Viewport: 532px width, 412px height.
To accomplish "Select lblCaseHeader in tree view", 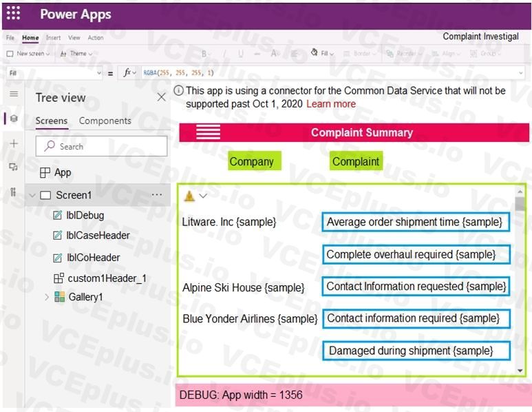I will coord(98,236).
